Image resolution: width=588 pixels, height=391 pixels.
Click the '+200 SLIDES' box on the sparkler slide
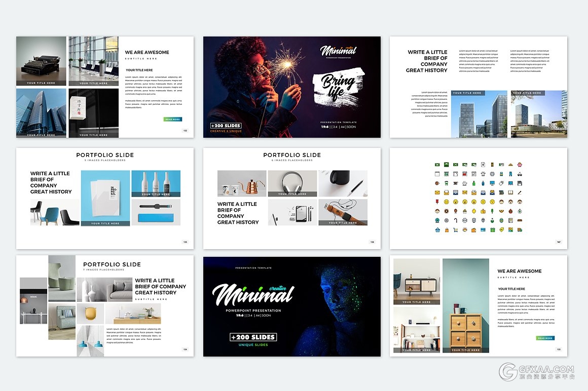pyautogui.click(x=226, y=126)
